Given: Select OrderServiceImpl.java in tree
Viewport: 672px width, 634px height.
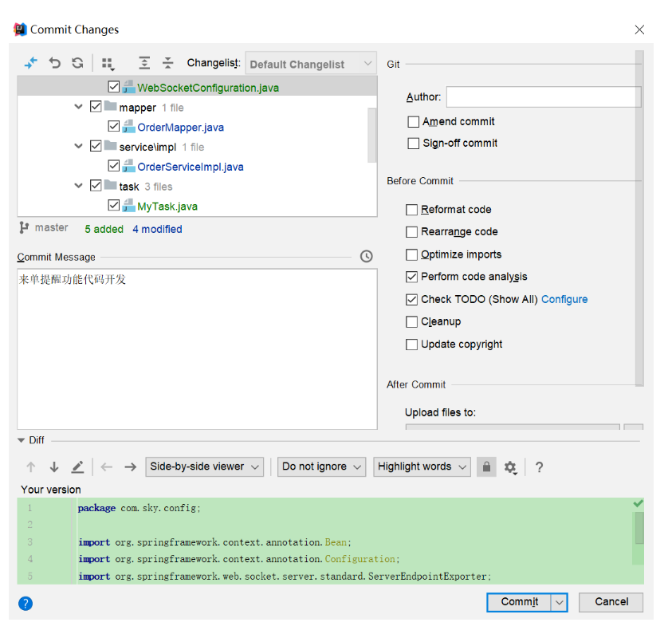Looking at the screenshot, I should pyautogui.click(x=191, y=167).
